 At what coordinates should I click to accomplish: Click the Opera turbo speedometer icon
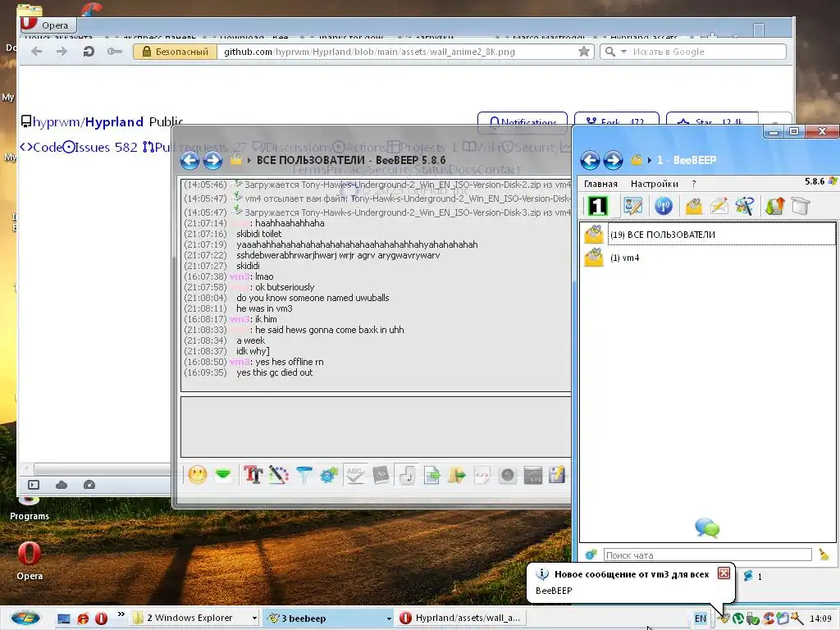click(x=89, y=484)
